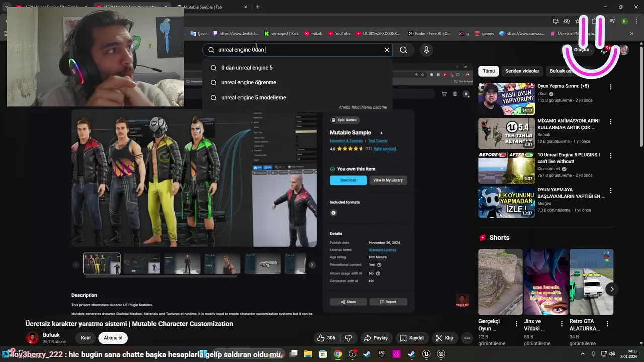Show next Shorts with the right arrow
Viewport: 644px width, 362px height.
612,289
